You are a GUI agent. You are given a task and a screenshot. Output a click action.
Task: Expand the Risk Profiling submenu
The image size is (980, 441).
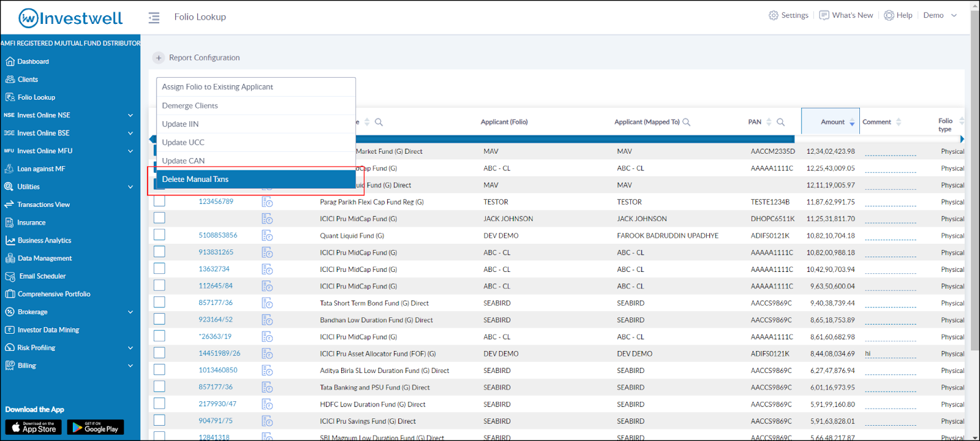coord(130,348)
